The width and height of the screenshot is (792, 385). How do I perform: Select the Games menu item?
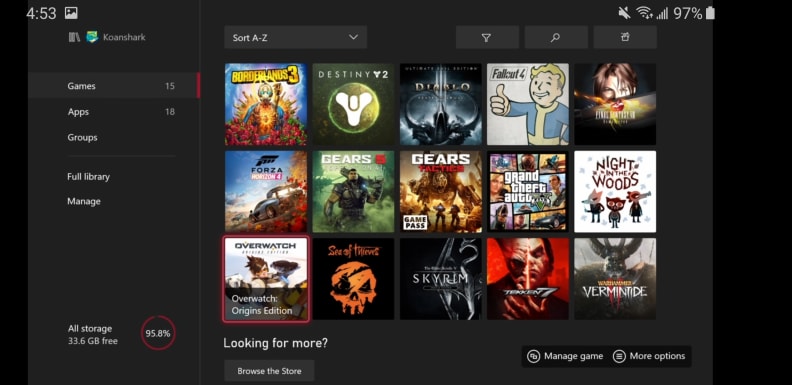click(114, 86)
